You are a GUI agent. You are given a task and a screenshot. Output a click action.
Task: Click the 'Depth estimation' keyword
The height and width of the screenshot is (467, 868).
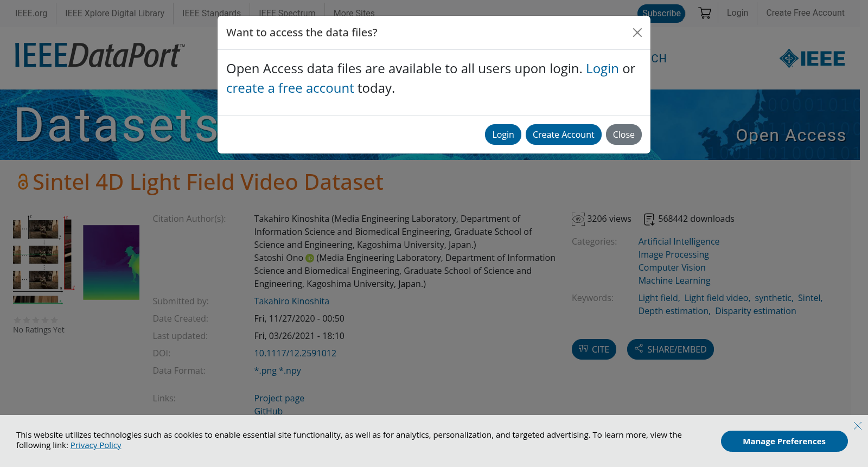(x=674, y=311)
